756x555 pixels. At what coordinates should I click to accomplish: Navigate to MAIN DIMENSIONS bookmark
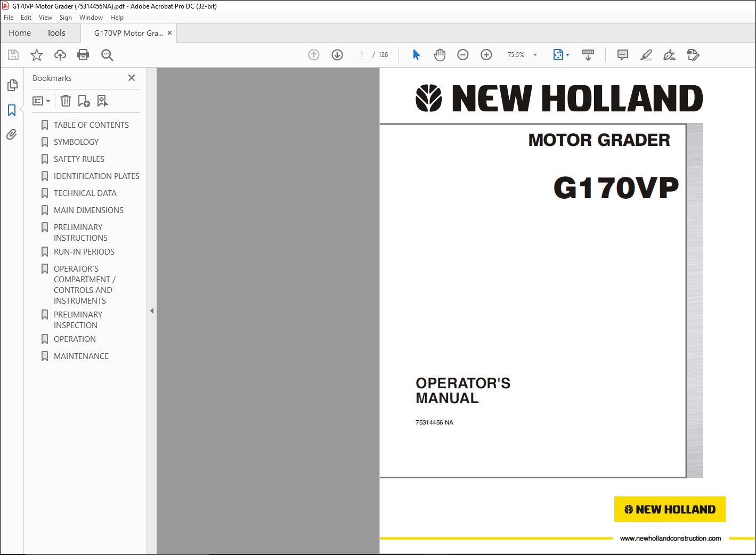pyautogui.click(x=88, y=210)
